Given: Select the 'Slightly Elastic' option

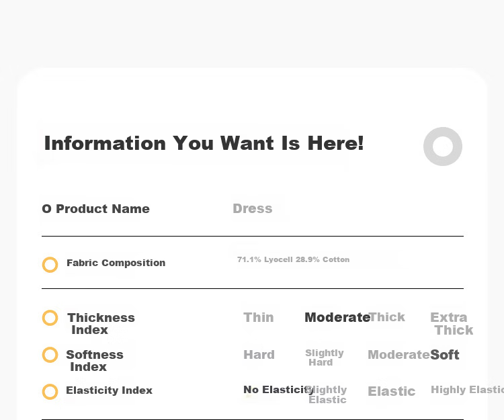Looking at the screenshot, I should click(327, 394).
